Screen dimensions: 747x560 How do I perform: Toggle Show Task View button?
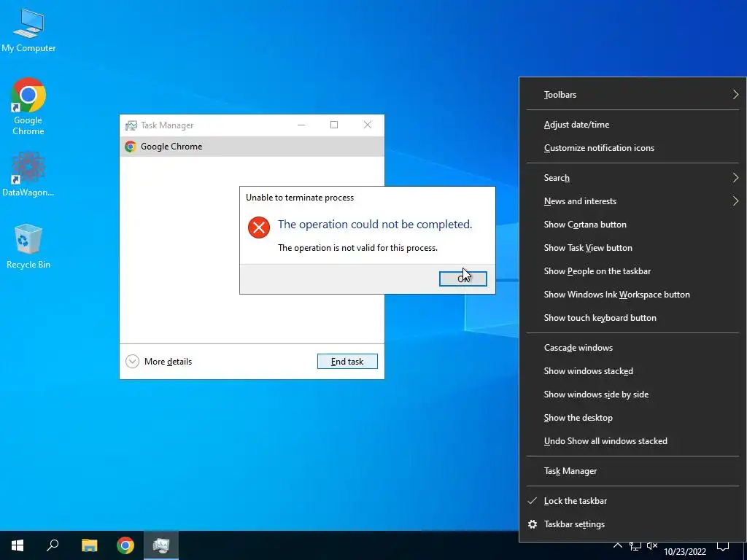pyautogui.click(x=632, y=248)
